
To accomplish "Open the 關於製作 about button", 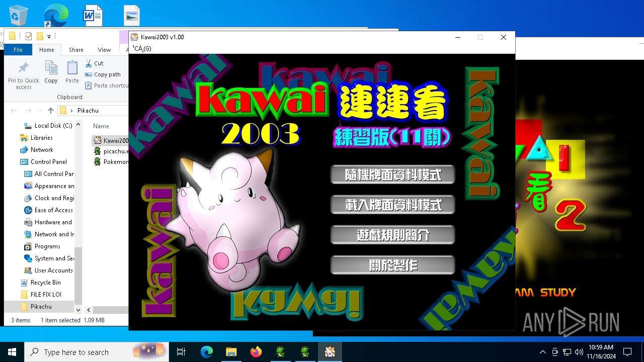I will (x=393, y=265).
